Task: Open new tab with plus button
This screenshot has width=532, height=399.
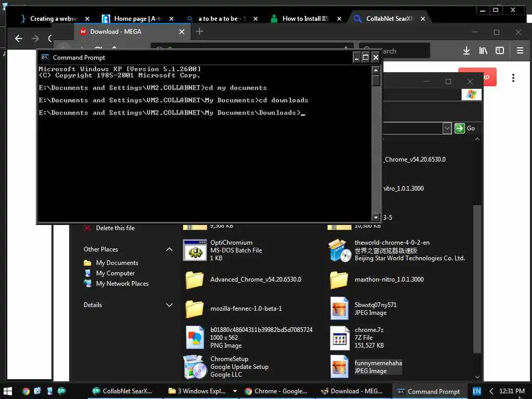Action: click(x=199, y=32)
